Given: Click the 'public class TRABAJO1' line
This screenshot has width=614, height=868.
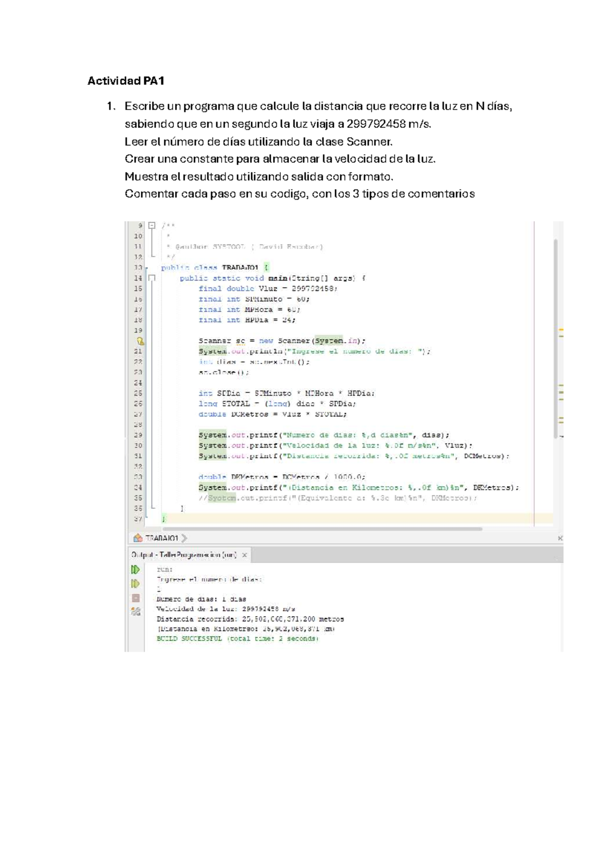Looking at the screenshot, I should point(214,268).
